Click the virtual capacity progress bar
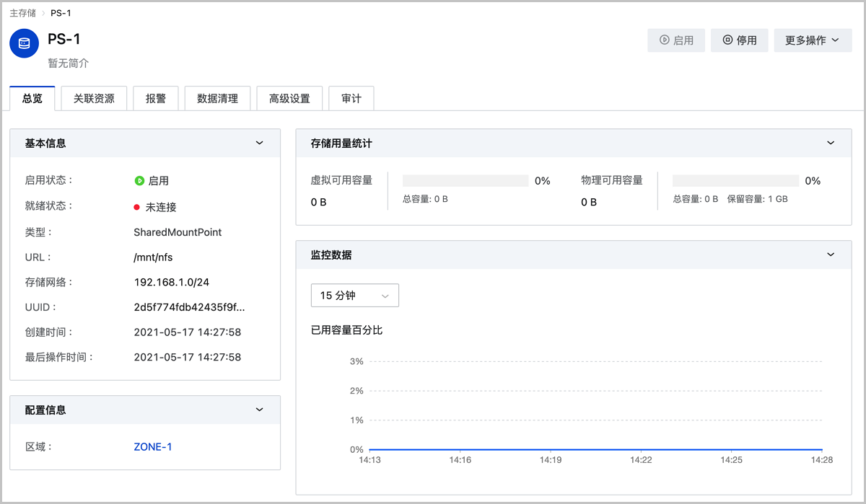This screenshot has width=866, height=504. coord(465,181)
